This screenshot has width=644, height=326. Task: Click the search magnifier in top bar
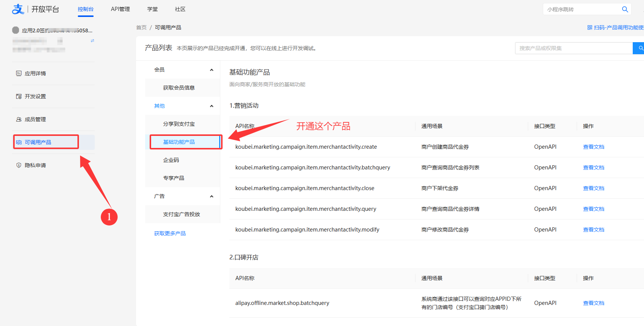click(x=625, y=9)
